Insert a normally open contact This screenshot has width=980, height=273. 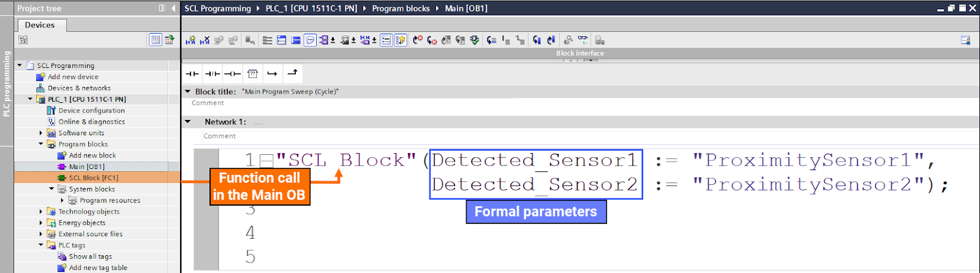tap(192, 74)
